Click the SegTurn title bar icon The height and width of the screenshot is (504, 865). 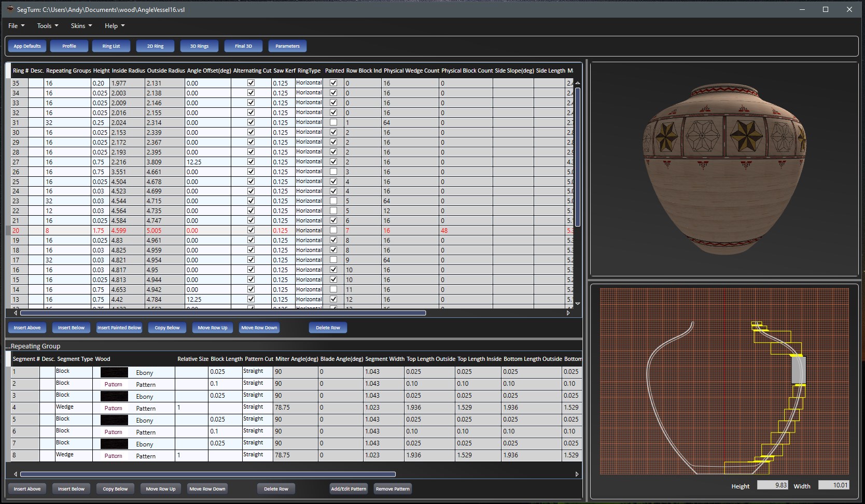[10, 9]
